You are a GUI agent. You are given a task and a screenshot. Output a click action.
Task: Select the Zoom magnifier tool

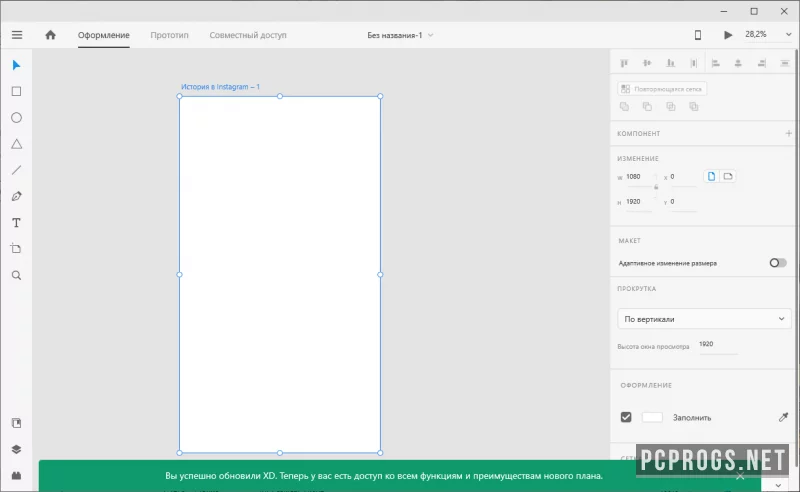coord(16,275)
